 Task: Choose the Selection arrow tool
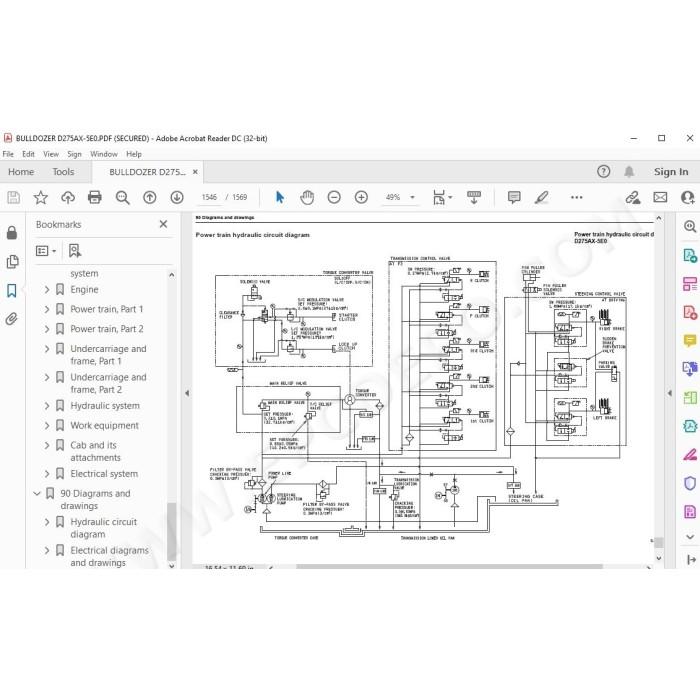tap(280, 197)
